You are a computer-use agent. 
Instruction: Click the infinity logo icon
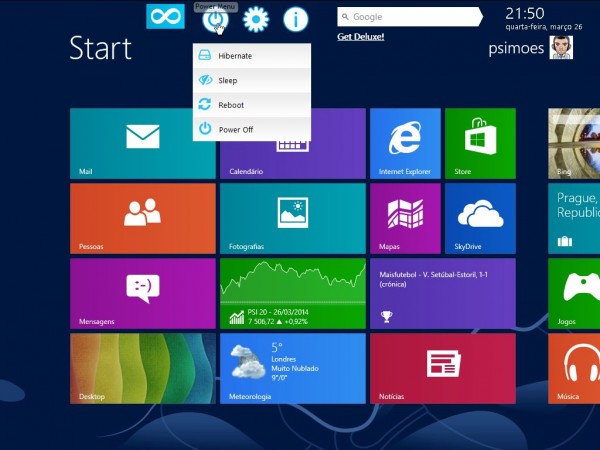(165, 16)
